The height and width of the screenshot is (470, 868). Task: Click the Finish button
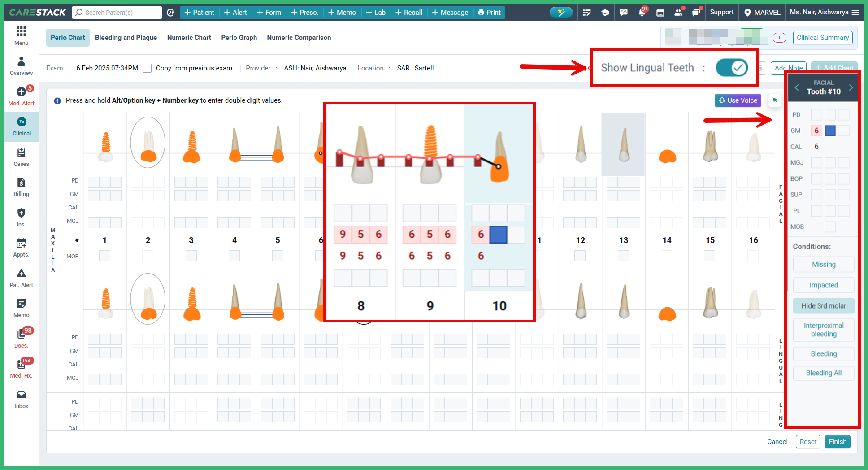point(837,442)
